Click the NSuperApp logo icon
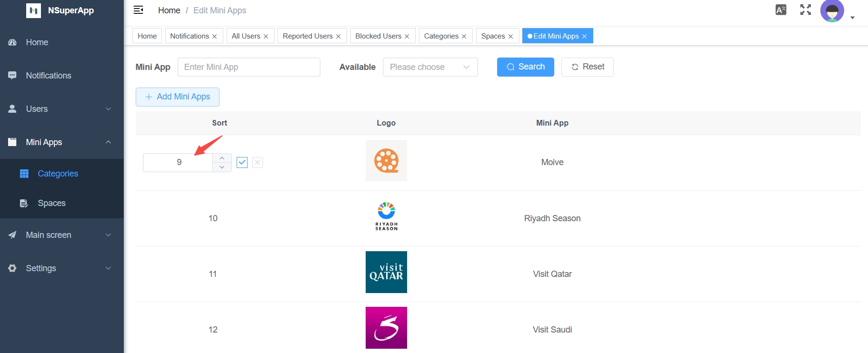This screenshot has height=353, width=868. [x=33, y=10]
